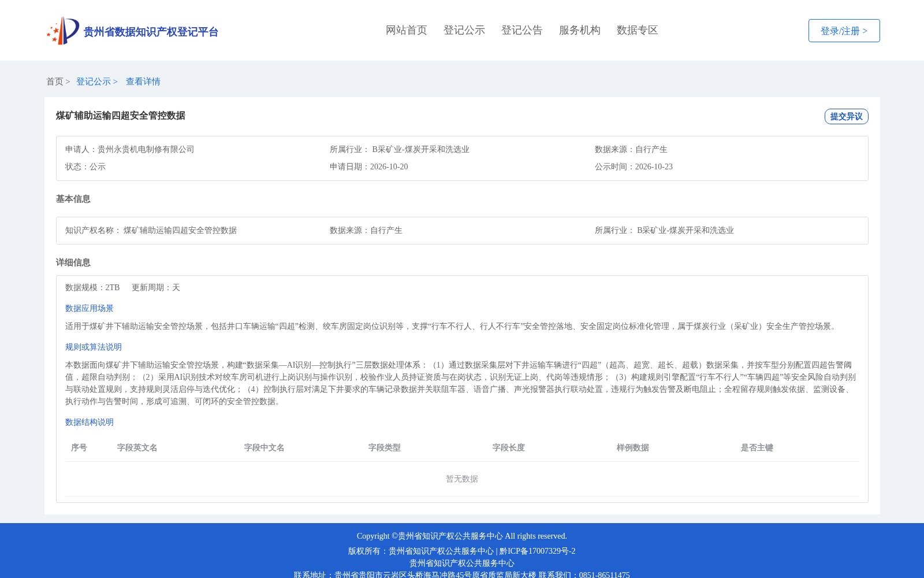This screenshot has height=578, width=924.
Task: Click the Copyright line in footer
Action: tap(462, 536)
